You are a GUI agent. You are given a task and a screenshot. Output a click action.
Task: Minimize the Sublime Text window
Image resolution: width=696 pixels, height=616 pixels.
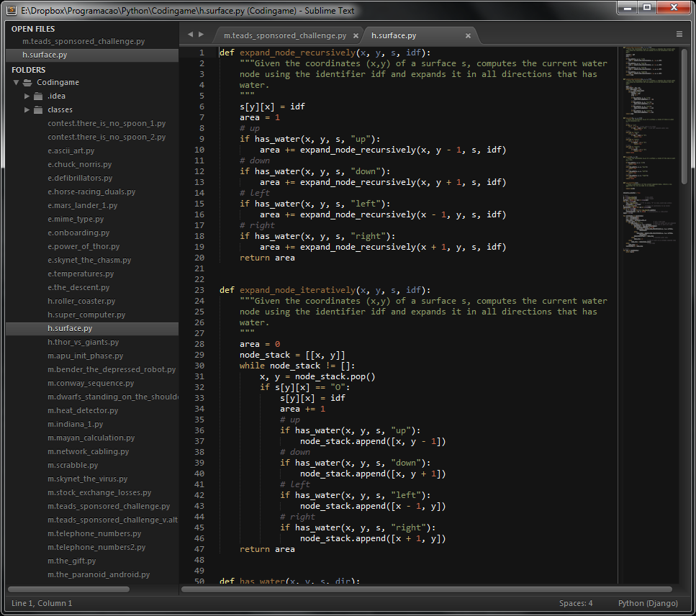pos(627,7)
